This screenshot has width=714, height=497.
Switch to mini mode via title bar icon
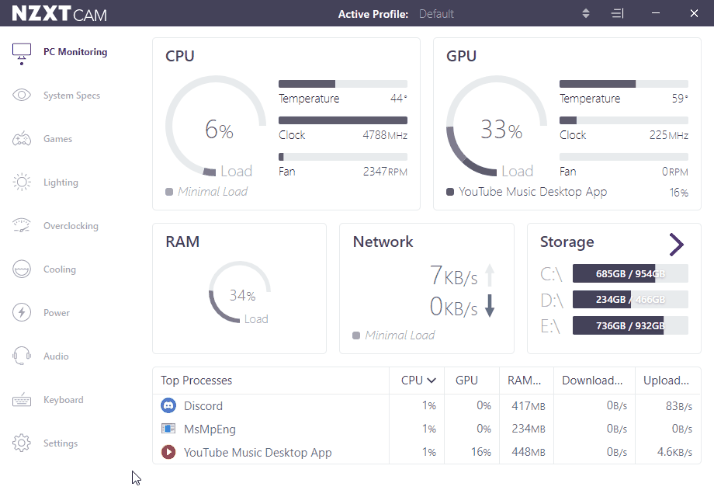tap(618, 14)
